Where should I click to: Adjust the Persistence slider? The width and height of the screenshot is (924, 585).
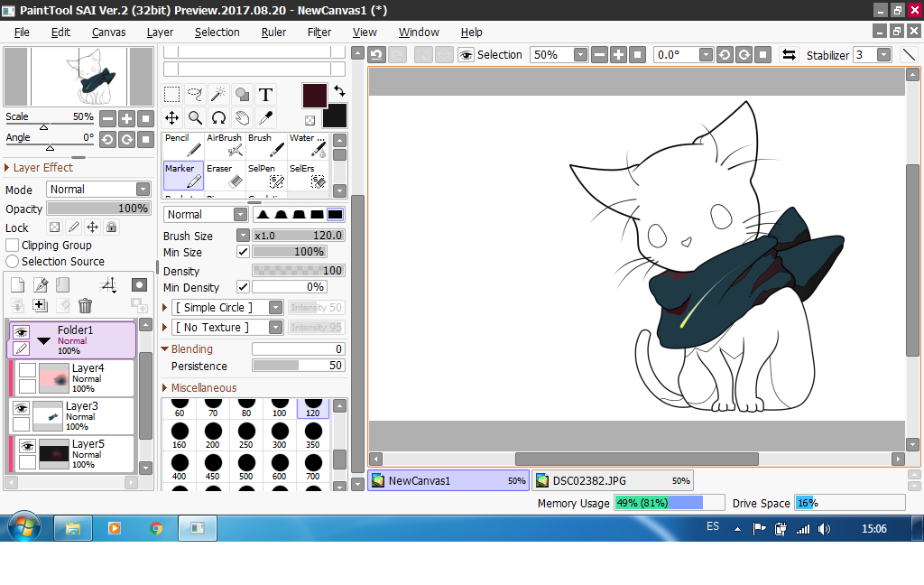click(x=298, y=366)
